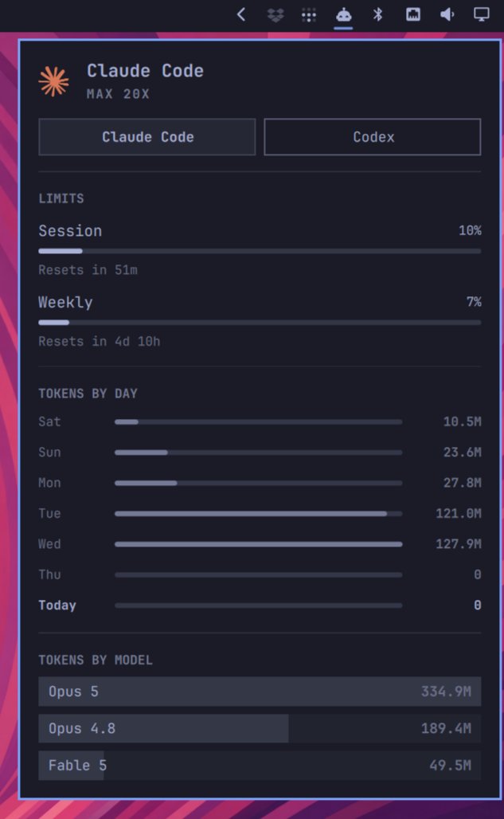Click the Today row label

pos(57,605)
